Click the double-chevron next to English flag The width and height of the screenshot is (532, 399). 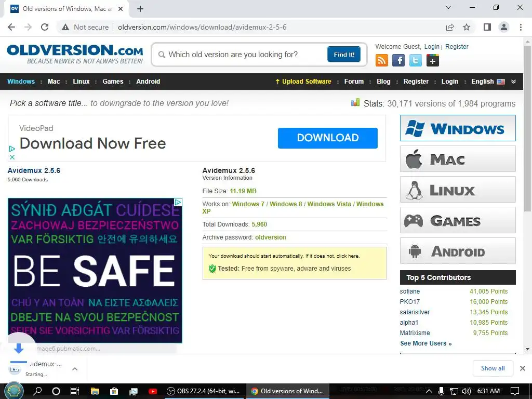[513, 82]
